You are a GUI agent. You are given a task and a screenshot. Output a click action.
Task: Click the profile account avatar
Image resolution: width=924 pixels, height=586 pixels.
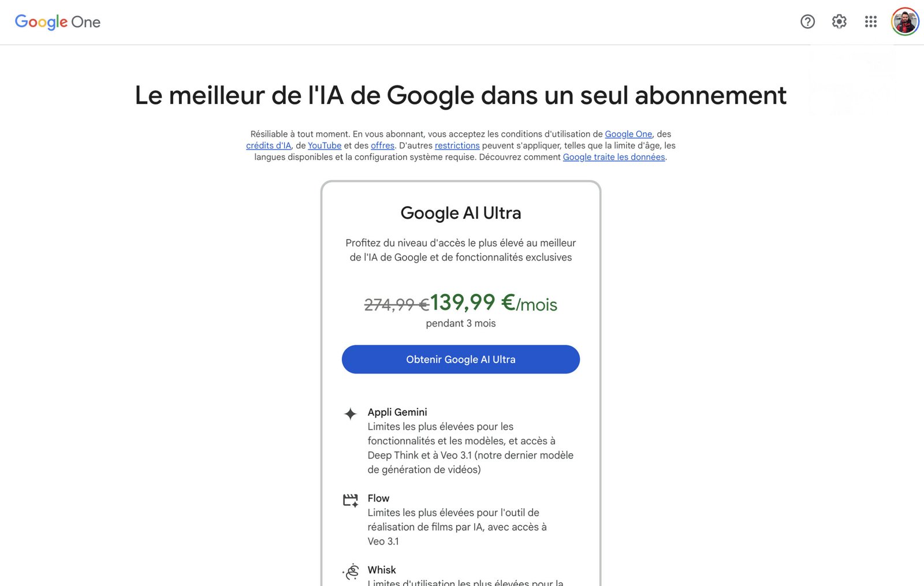coord(905,22)
